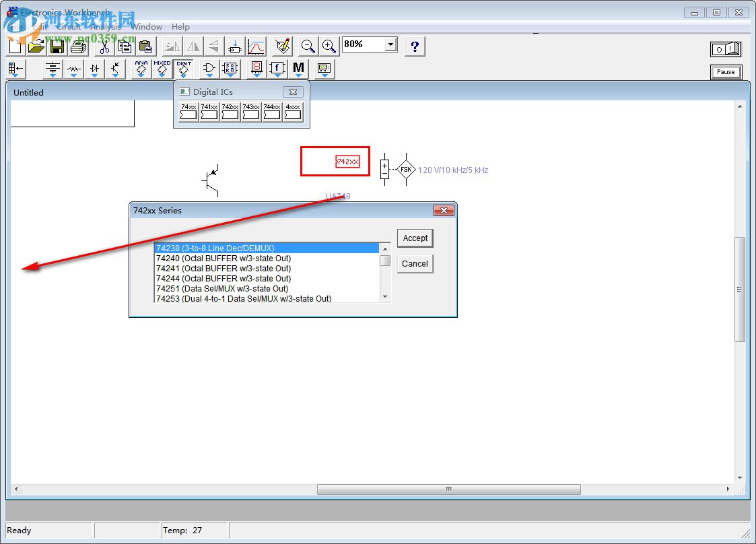The image size is (756, 544).
Task: Click canvas vertical scroll down arrow
Action: [x=740, y=478]
